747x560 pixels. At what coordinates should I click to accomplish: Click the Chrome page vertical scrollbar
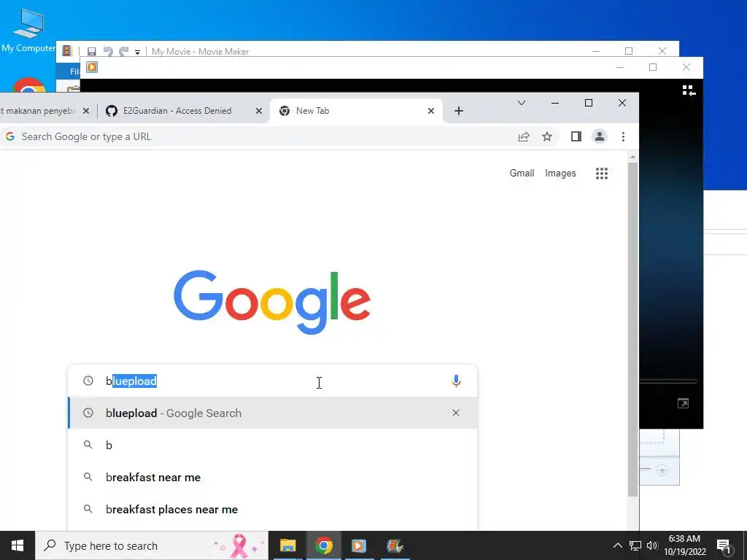click(632, 329)
